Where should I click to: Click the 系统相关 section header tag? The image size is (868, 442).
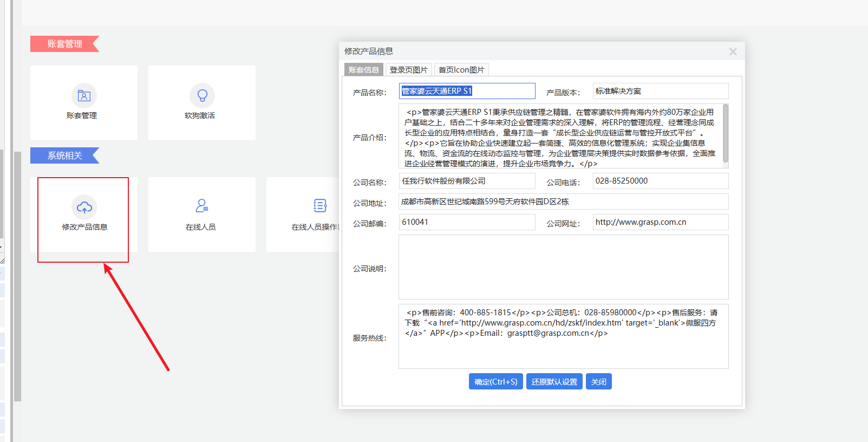64,155
